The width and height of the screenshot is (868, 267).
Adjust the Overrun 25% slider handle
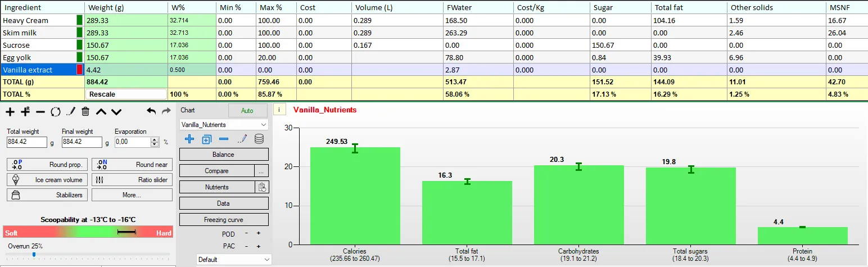[x=34, y=255]
